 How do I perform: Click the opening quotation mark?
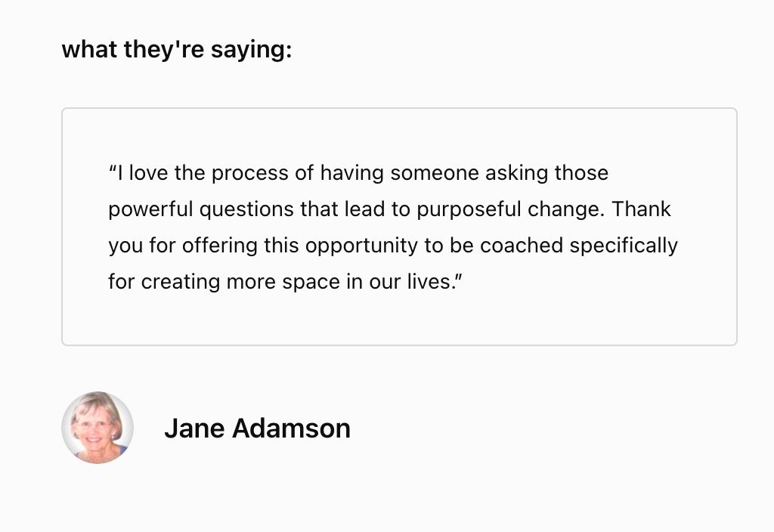click(112, 172)
